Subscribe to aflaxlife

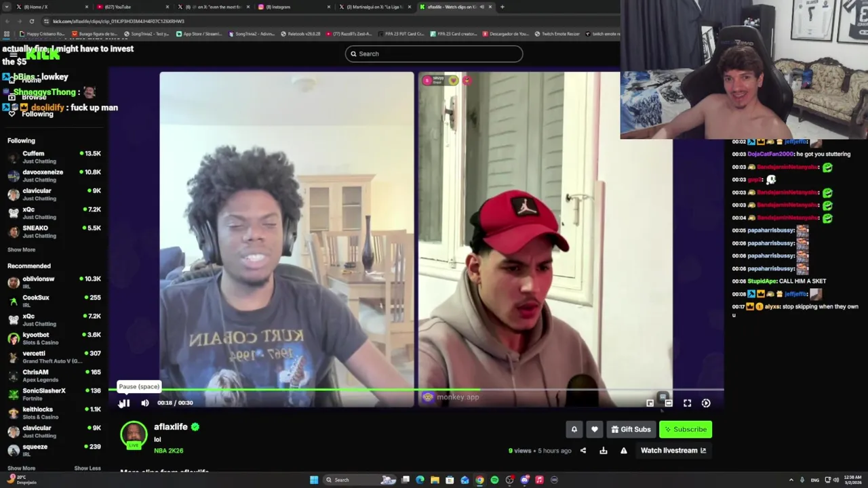[686, 429]
